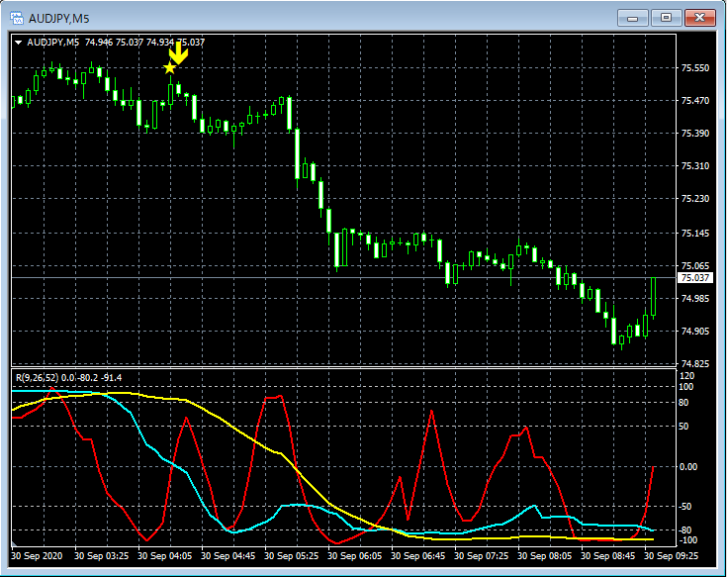Click time label 30 Sep 2020

pos(37,556)
